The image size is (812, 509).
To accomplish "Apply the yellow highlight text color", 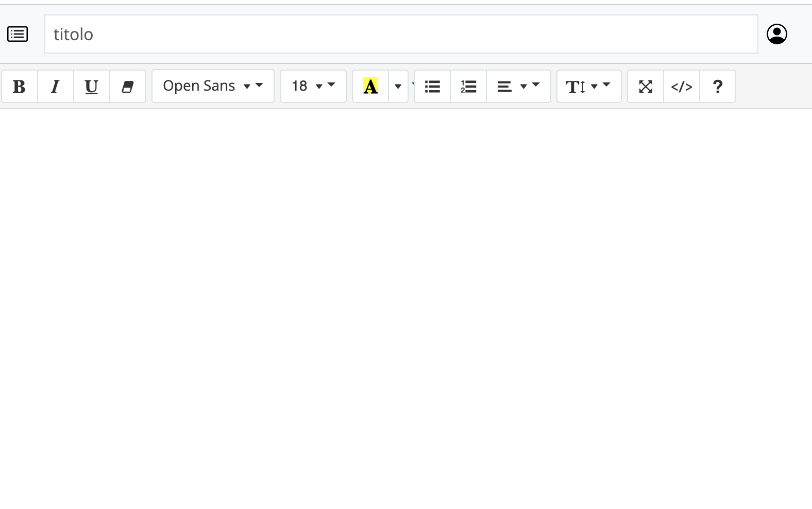I will [370, 87].
